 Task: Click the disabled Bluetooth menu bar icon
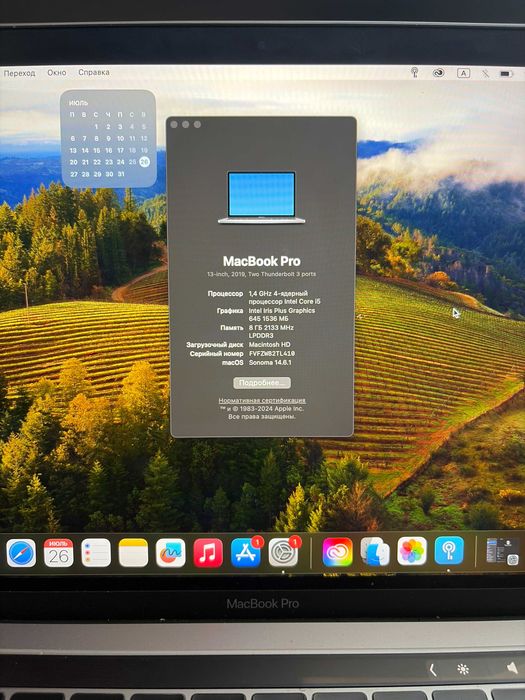click(485, 73)
